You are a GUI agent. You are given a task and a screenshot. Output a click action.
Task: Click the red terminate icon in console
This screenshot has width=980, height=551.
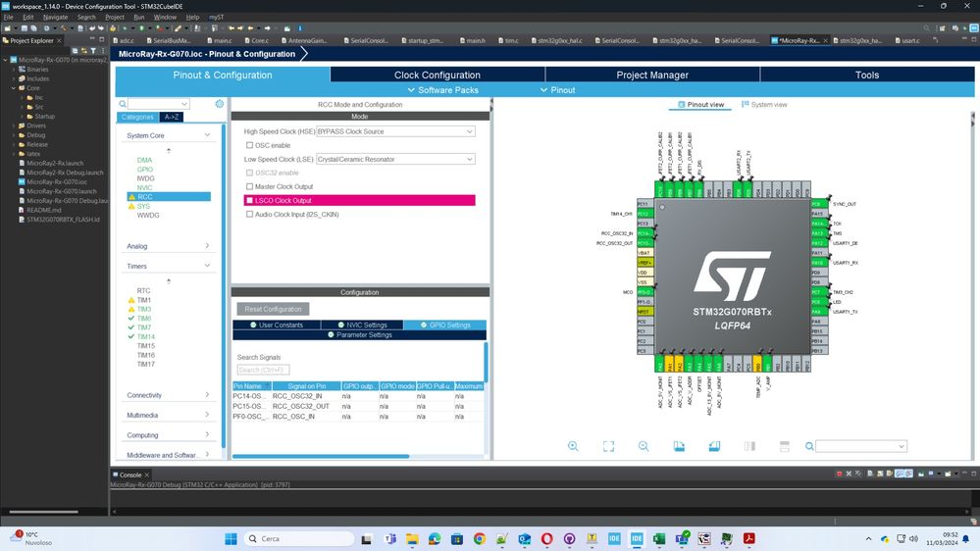pyautogui.click(x=839, y=475)
